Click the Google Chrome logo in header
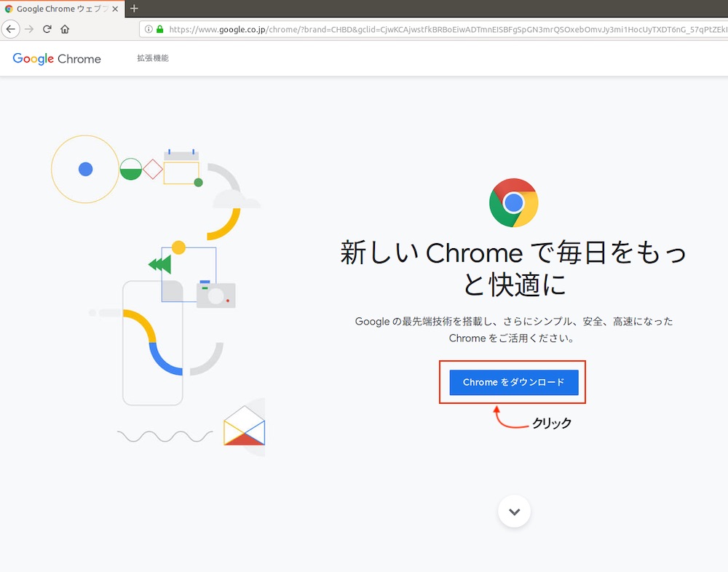728x572 pixels. [x=57, y=59]
